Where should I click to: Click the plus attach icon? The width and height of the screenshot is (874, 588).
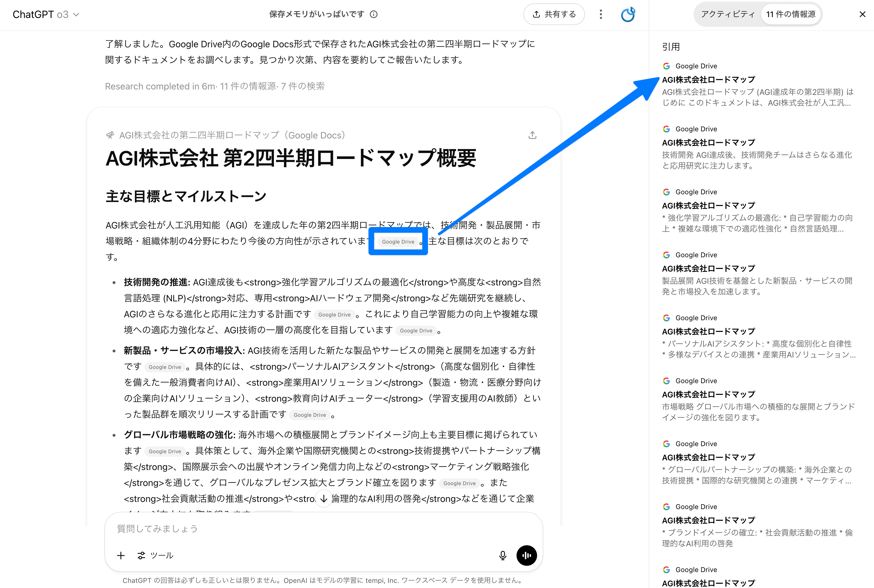click(121, 555)
